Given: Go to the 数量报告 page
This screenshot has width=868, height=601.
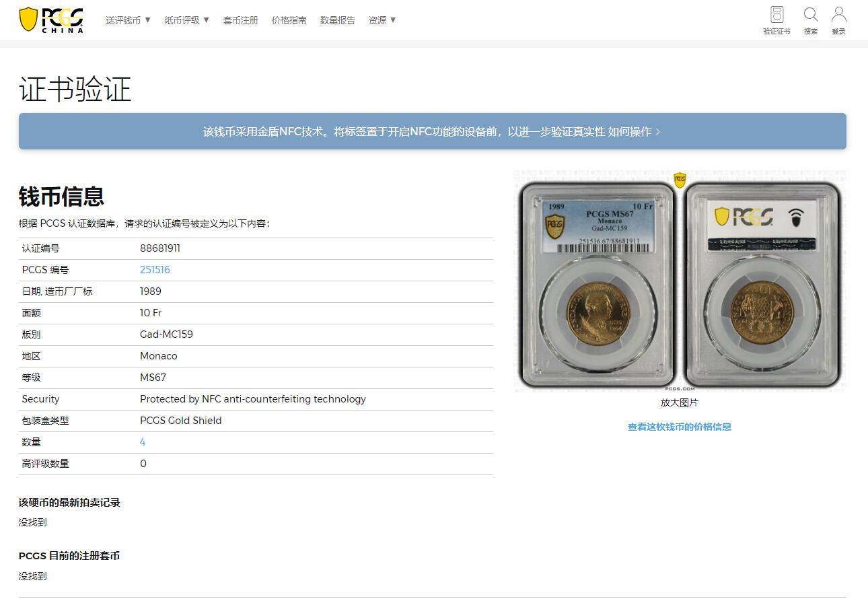Looking at the screenshot, I should coord(337,20).
